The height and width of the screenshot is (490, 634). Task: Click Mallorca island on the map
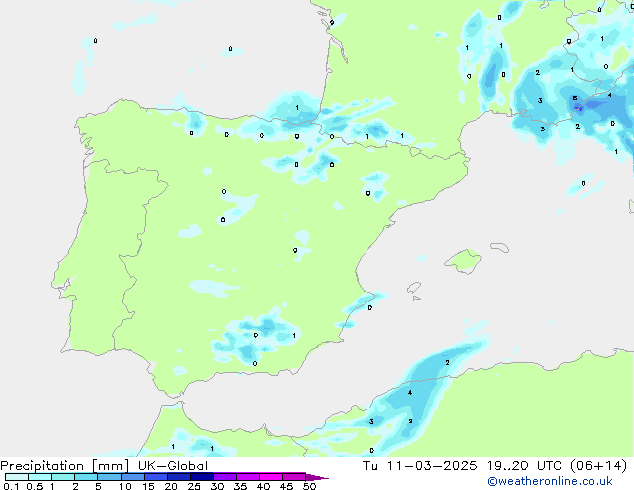pos(463,261)
